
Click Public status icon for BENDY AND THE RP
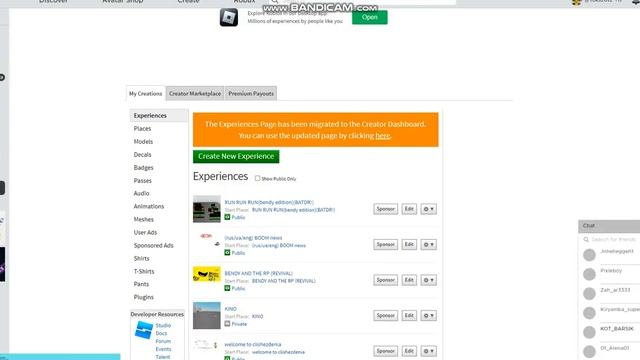(227, 288)
